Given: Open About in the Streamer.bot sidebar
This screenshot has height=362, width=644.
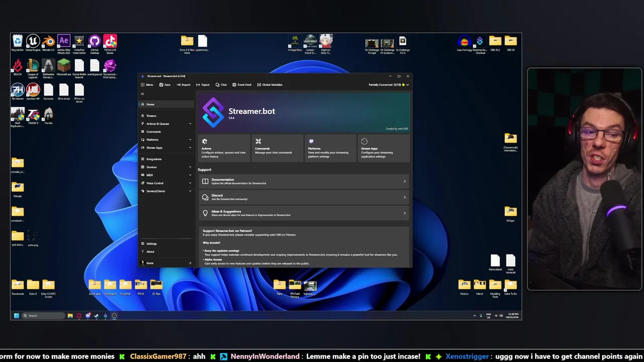Looking at the screenshot, I should coord(167,251).
